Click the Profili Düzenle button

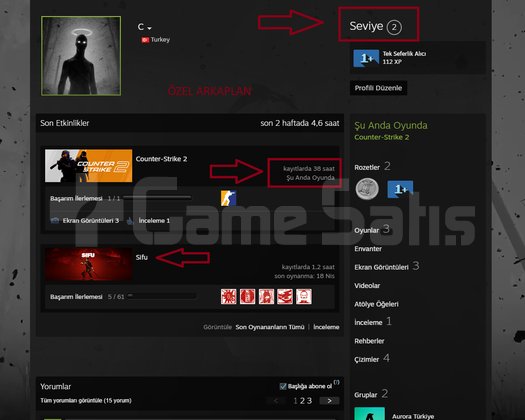[x=378, y=88]
